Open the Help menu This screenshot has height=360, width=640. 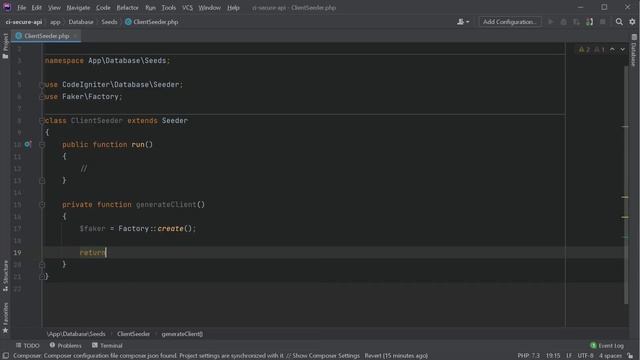233,7
